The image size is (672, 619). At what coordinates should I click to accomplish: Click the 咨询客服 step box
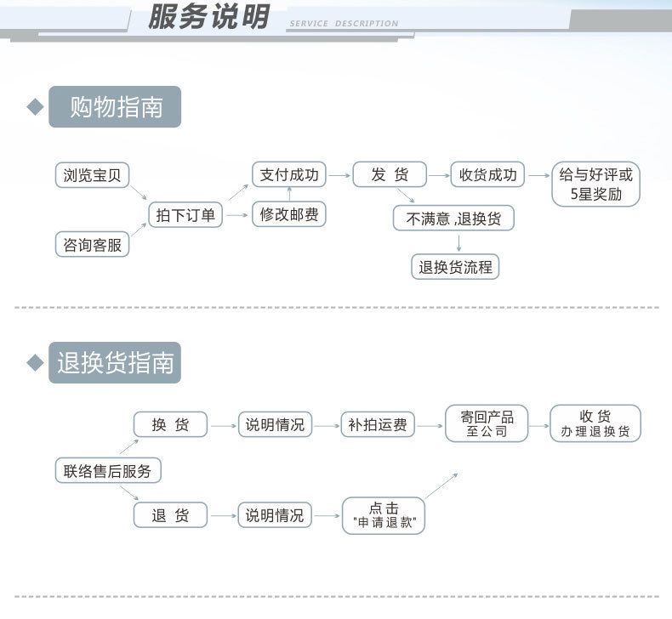[92, 245]
